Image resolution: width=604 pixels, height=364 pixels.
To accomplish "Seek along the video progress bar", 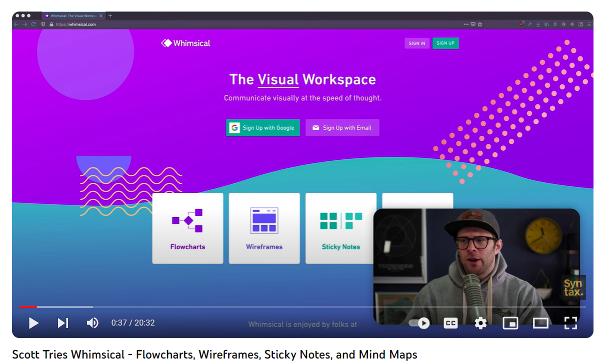I will 302,307.
